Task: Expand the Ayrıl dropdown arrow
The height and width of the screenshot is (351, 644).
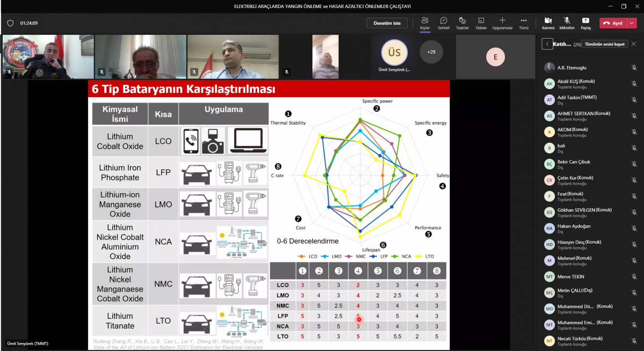Action: (631, 23)
